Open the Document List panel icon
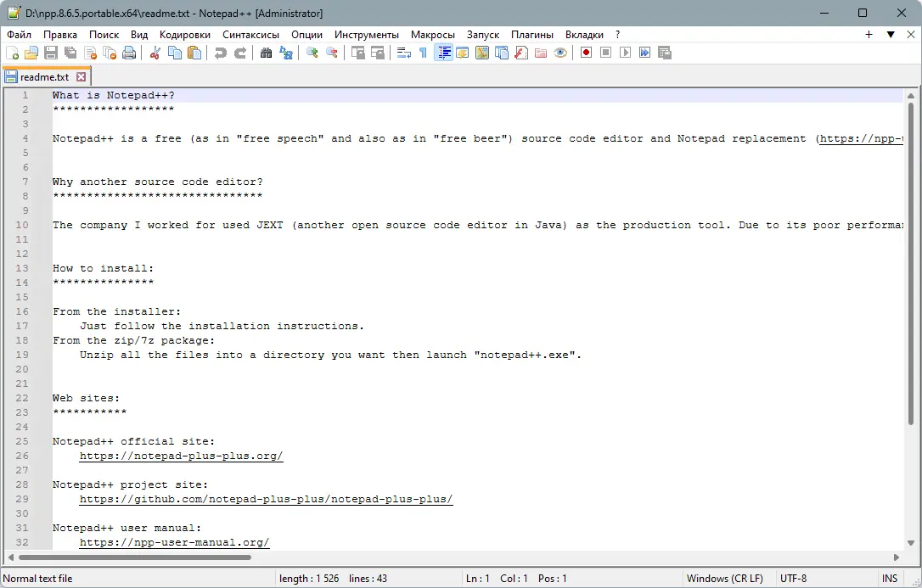The width and height of the screenshot is (922, 588). pyautogui.click(x=502, y=53)
